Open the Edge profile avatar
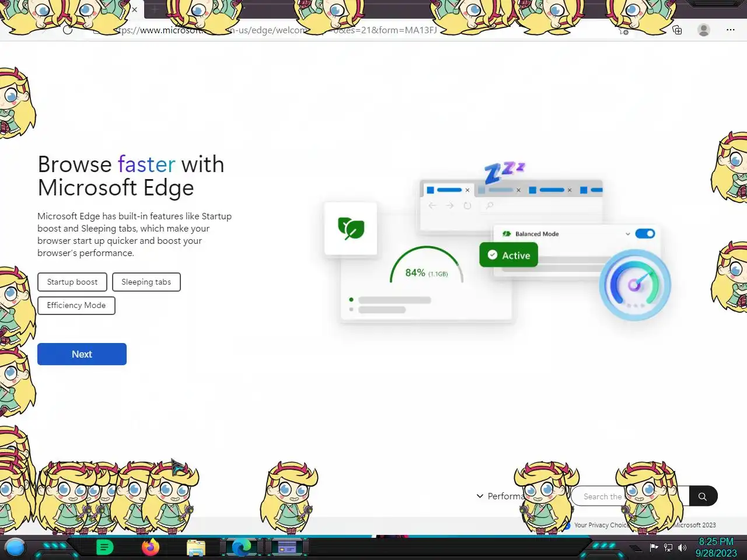The width and height of the screenshot is (747, 560). (704, 30)
